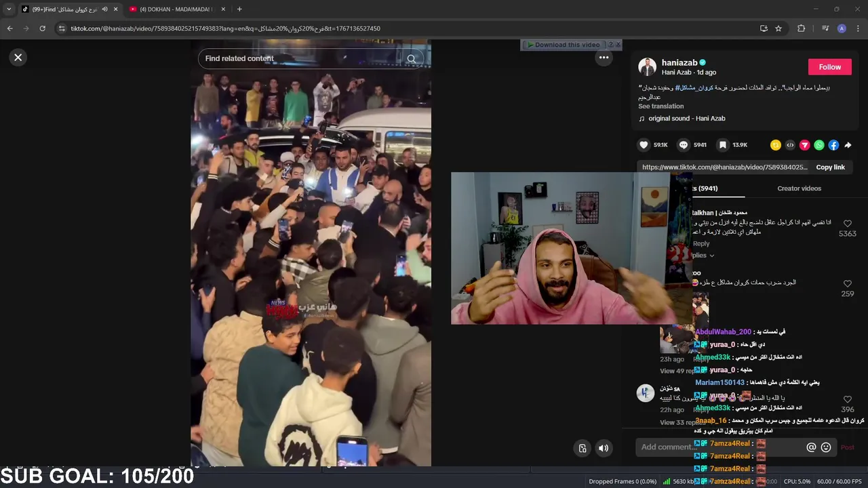Click the yellow repost icon

(776, 145)
